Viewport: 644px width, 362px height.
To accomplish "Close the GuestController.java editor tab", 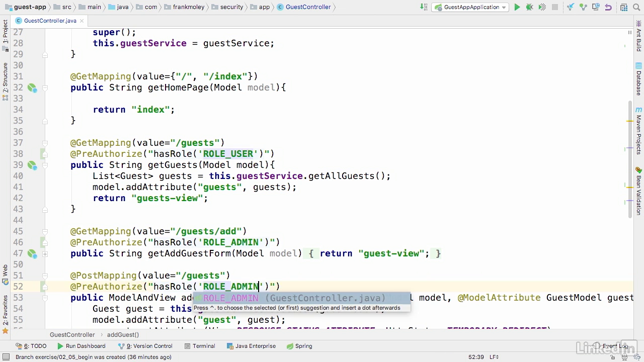I will pyautogui.click(x=83, y=21).
